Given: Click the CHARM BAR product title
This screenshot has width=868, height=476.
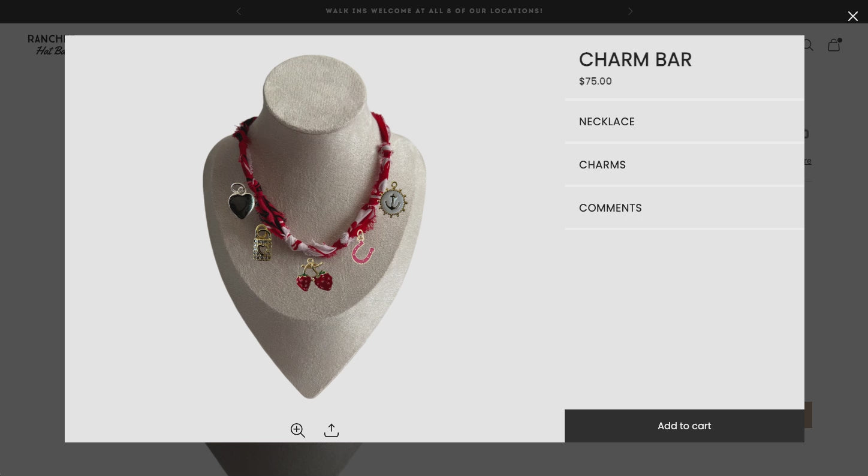Looking at the screenshot, I should click(x=635, y=59).
